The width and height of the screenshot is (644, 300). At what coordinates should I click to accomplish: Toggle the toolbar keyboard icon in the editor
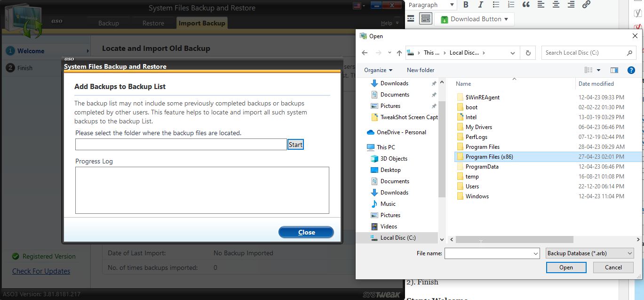(x=425, y=19)
